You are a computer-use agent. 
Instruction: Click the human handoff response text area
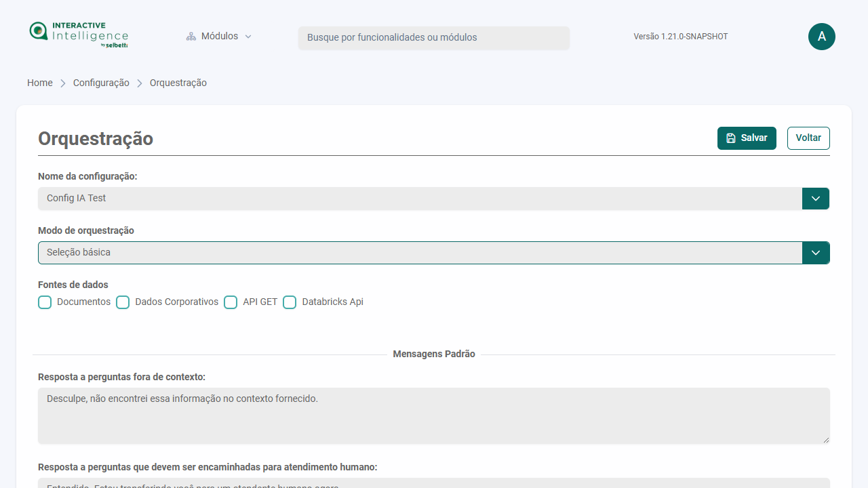(x=434, y=483)
